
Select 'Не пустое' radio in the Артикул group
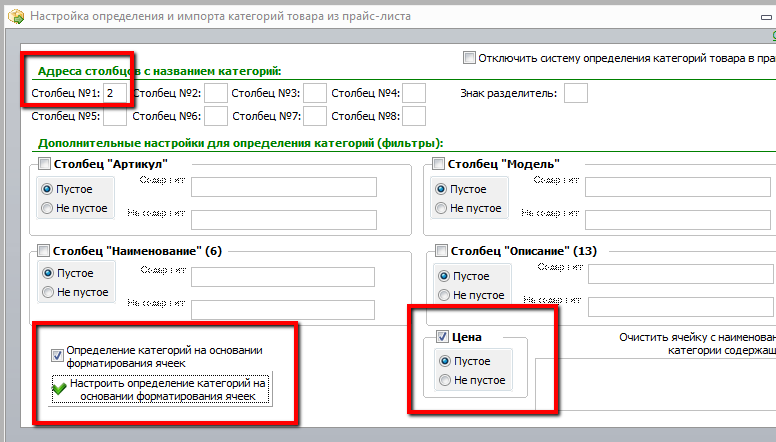coord(47,208)
